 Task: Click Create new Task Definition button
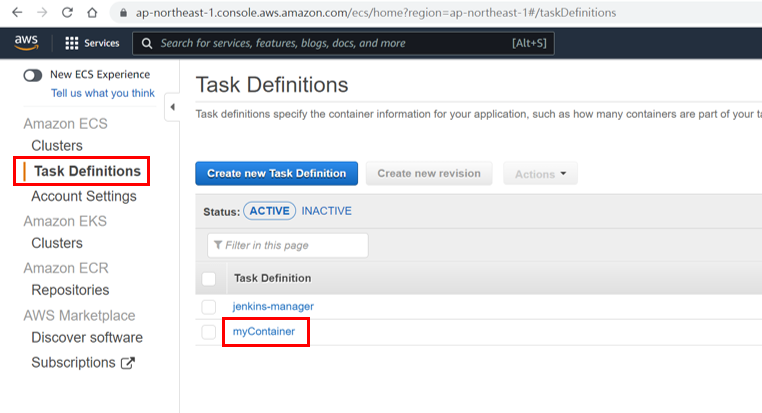(277, 173)
